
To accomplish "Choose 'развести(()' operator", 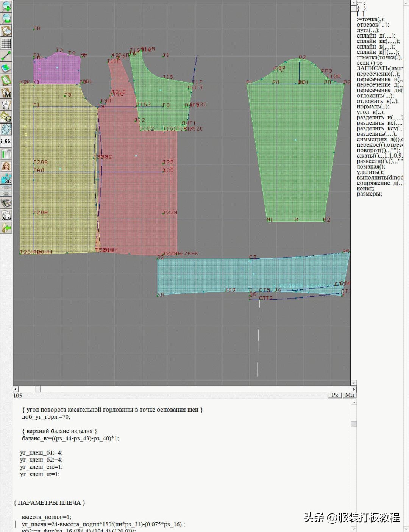I will [380, 161].
